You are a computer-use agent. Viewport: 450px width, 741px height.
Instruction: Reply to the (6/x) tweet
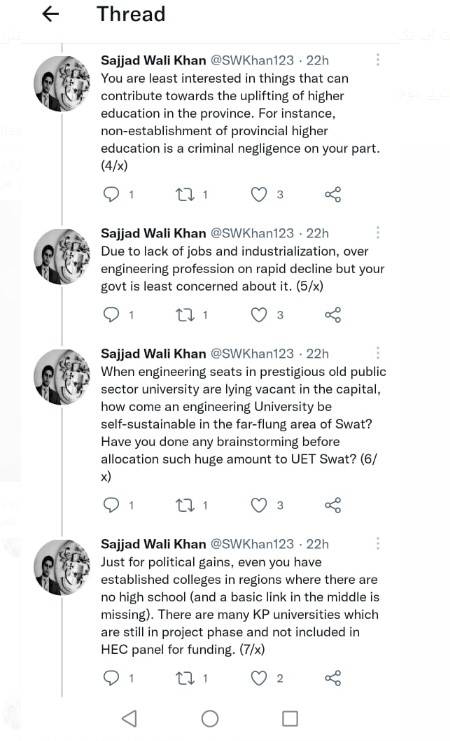(x=111, y=505)
